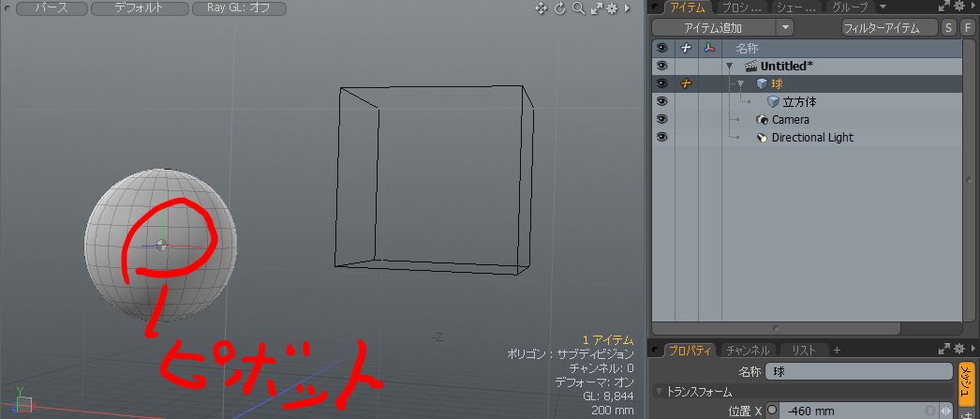Click the keyframe circle beside 位置 X

click(x=771, y=411)
